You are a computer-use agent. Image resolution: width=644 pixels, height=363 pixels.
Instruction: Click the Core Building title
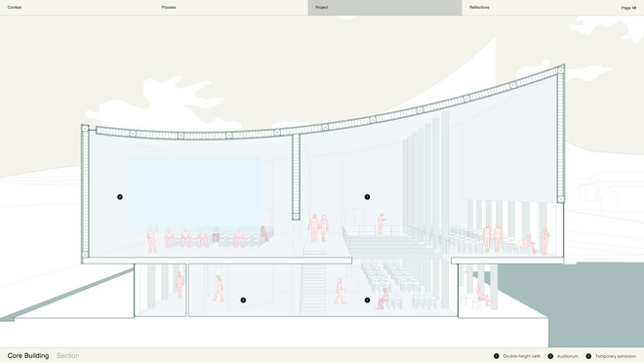point(28,355)
